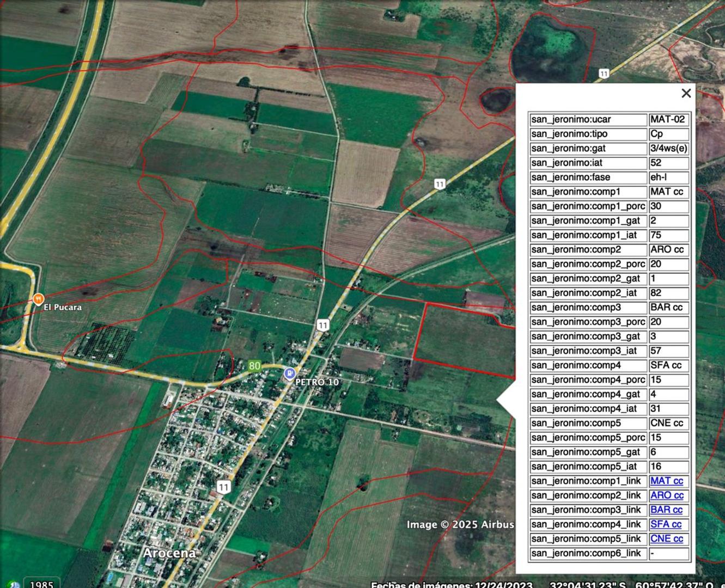Viewport: 725px width, 588px height.
Task: Click the PETRO 10 place label
Action: tap(317, 382)
